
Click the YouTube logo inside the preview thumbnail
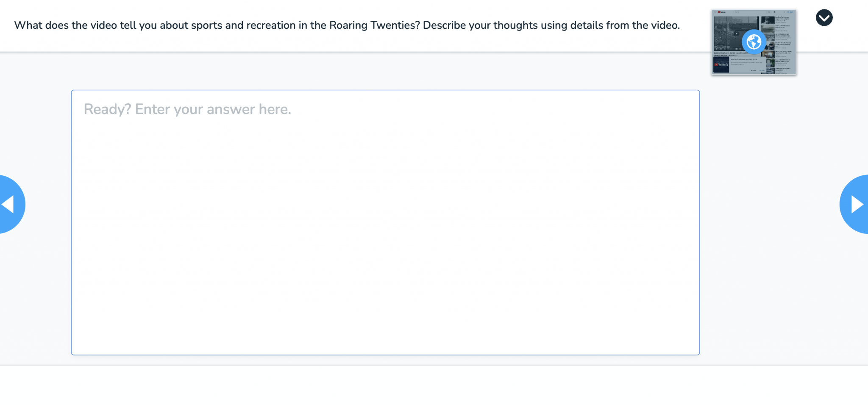click(721, 12)
